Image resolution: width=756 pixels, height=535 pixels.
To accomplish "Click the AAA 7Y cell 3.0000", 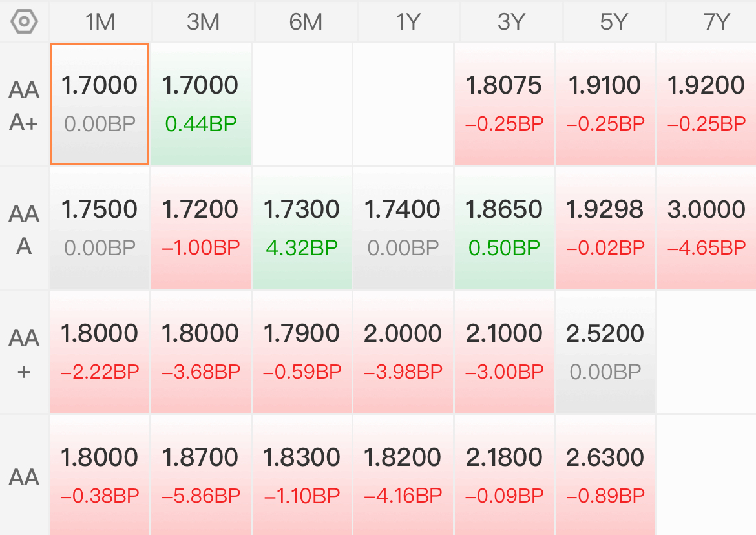I will 706,227.
